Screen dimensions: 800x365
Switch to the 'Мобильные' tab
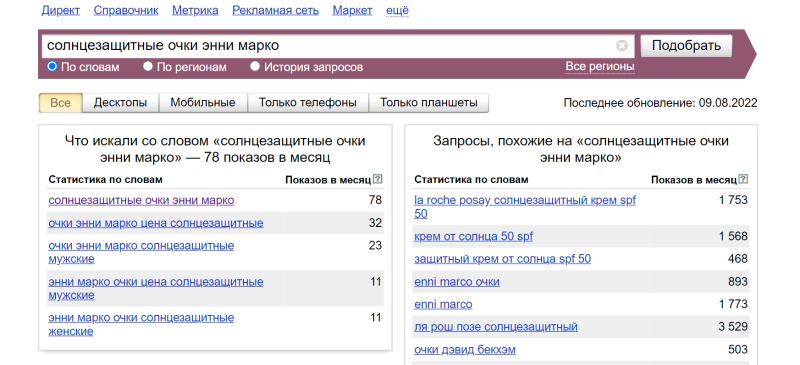click(203, 103)
